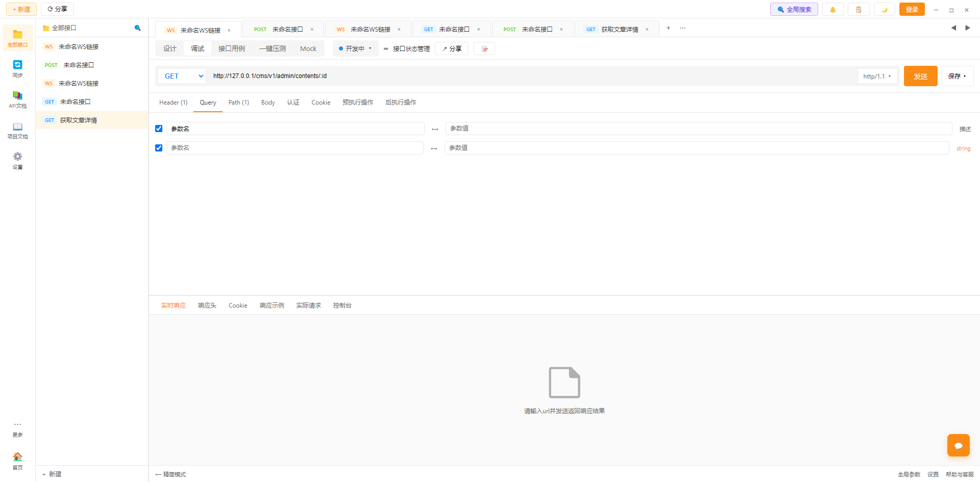Expand the 保存 save dropdown
Screen dimensions: 980x482
coord(957,77)
